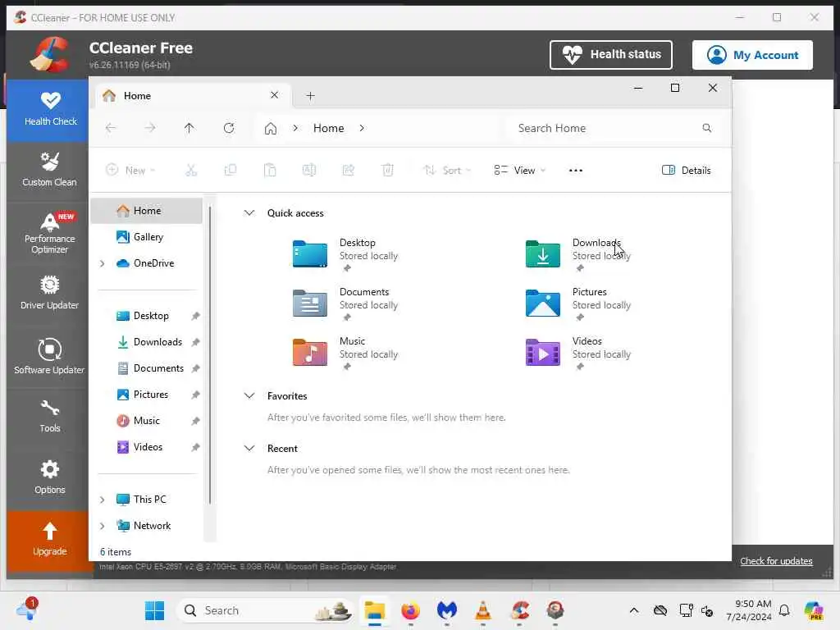
Task: Open the Windows Start menu
Action: (x=154, y=610)
